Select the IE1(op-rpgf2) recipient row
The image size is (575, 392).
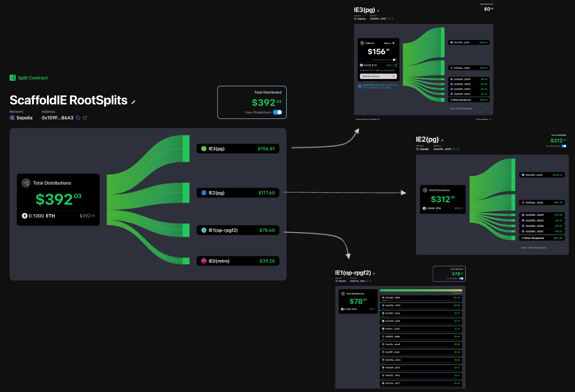tap(238, 230)
